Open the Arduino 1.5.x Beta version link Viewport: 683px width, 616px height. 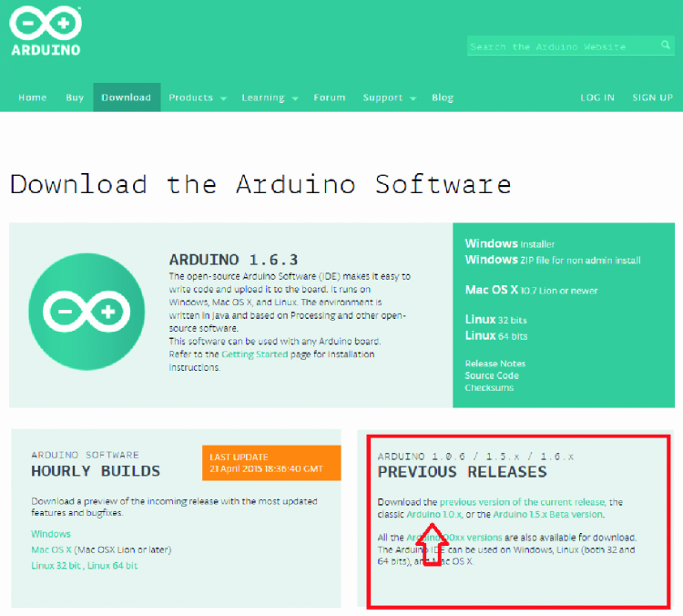pos(548,515)
